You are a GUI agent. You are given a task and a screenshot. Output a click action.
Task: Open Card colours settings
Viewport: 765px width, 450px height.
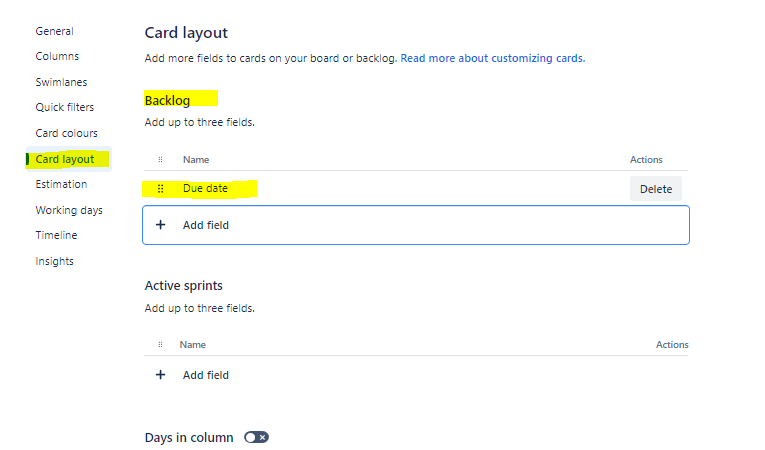click(66, 133)
